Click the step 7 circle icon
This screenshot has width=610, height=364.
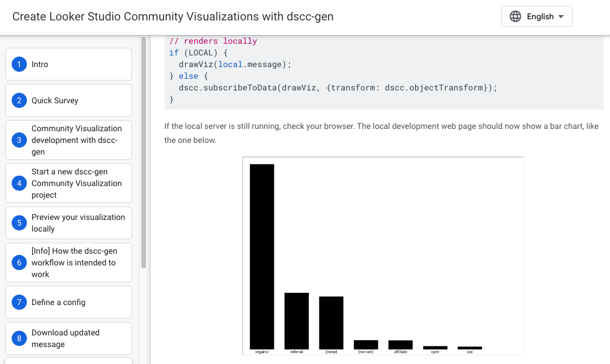click(x=18, y=302)
